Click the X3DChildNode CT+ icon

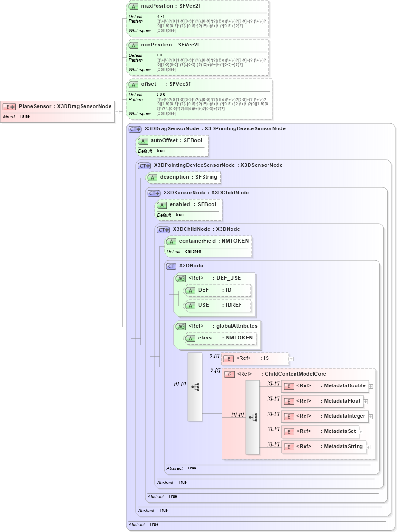point(164,230)
